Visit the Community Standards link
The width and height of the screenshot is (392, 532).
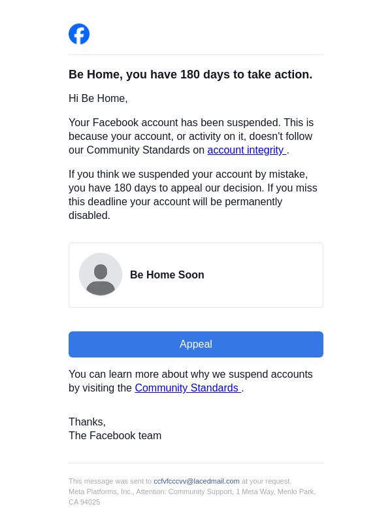pos(187,388)
